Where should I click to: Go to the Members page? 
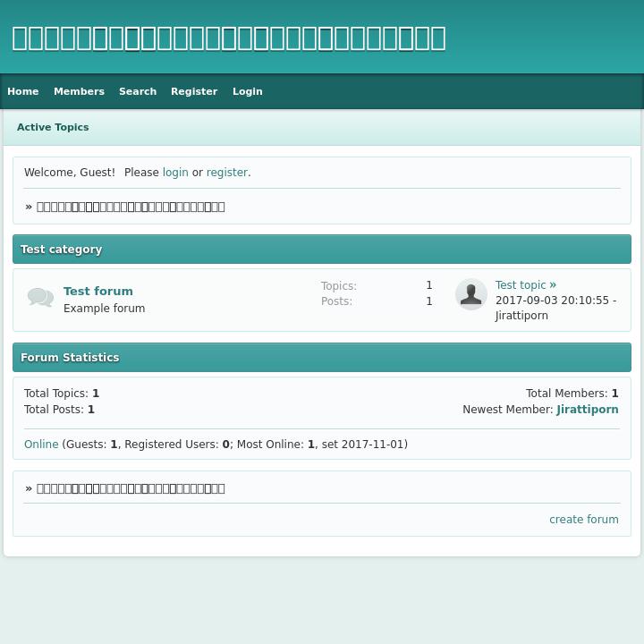[79, 91]
